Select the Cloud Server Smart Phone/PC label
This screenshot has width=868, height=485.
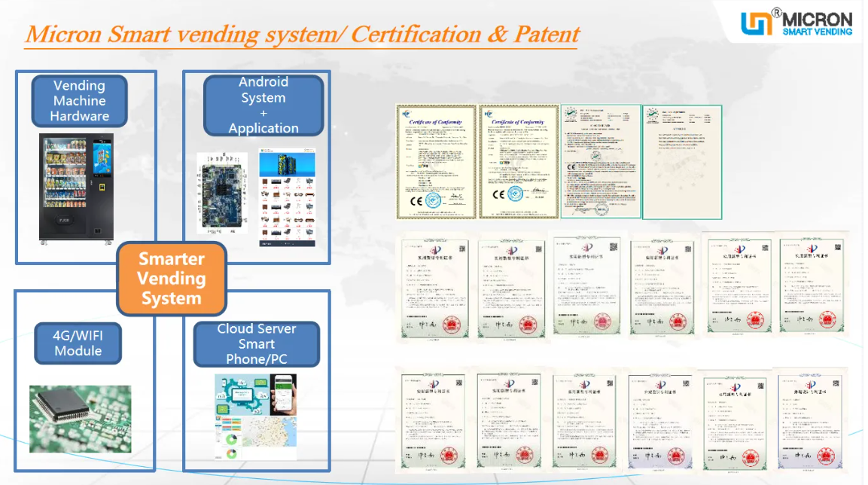(257, 344)
